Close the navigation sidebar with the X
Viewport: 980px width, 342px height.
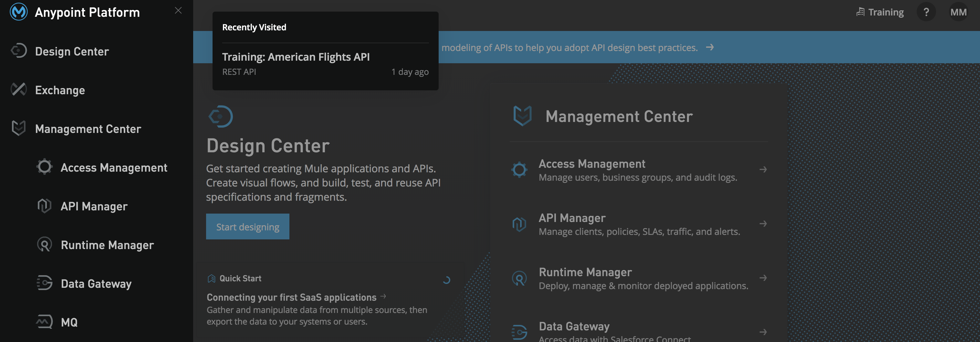178,11
